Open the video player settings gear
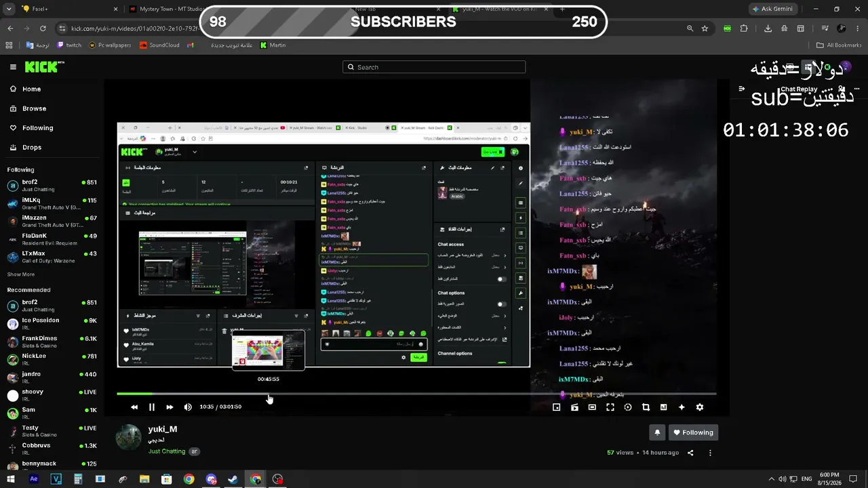868x488 pixels. click(700, 407)
